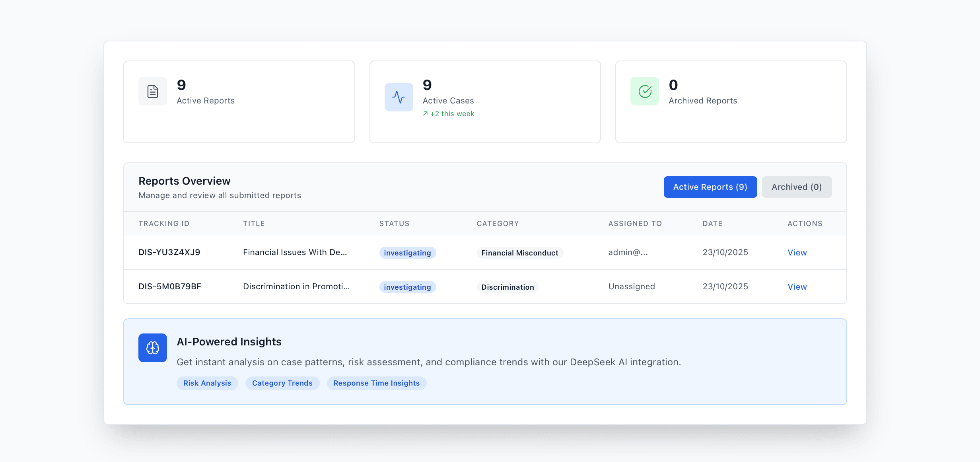The image size is (980, 462).
Task: Select the Active Reports (9) tab
Action: point(710,187)
